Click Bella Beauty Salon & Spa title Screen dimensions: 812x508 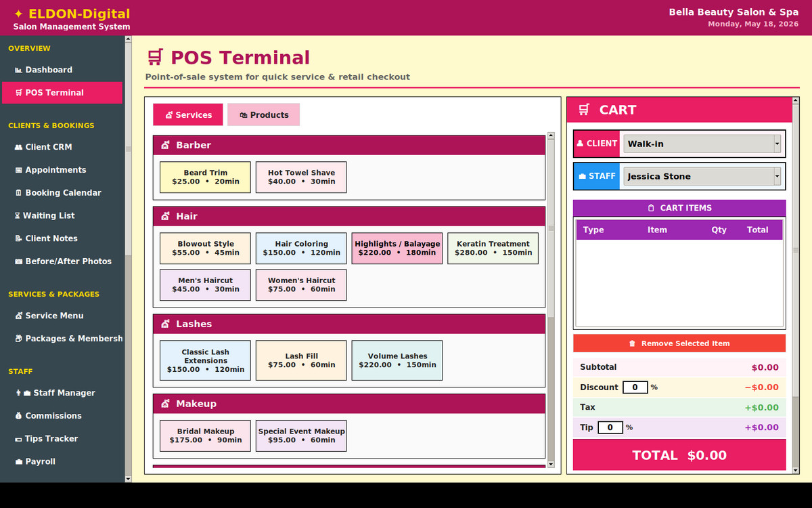(734, 12)
